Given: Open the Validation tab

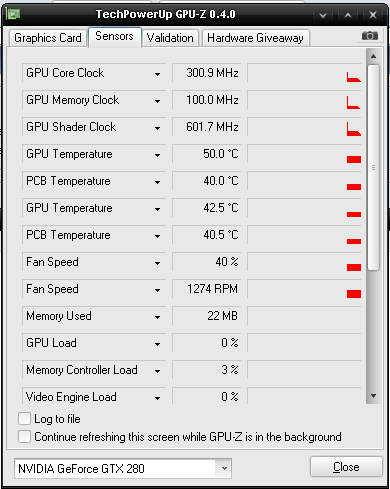Looking at the screenshot, I should (170, 38).
